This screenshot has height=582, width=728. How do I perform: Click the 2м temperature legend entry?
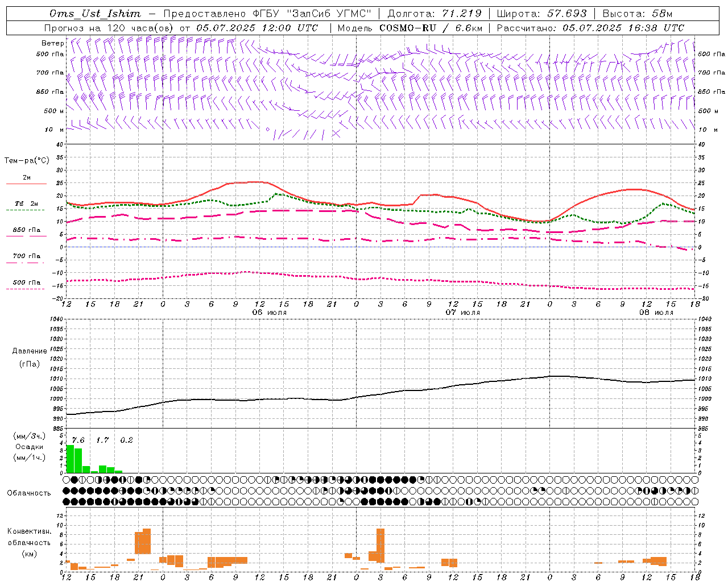tap(27, 178)
